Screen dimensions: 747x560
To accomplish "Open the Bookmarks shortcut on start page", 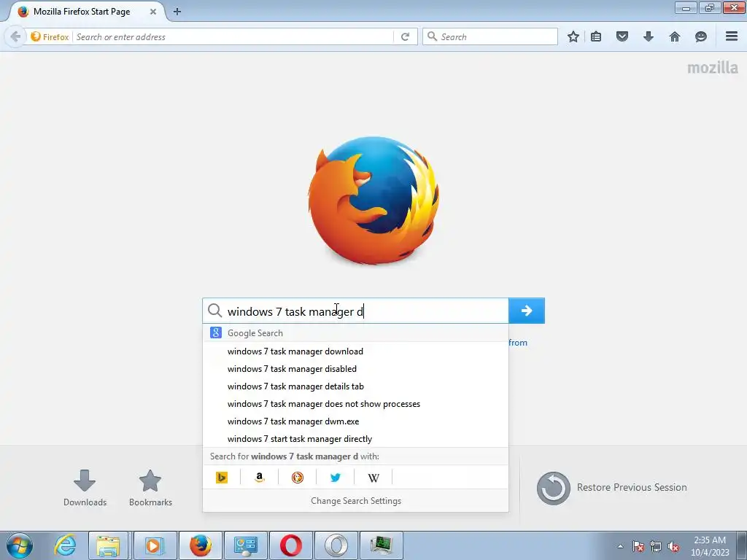I will pyautogui.click(x=150, y=488).
